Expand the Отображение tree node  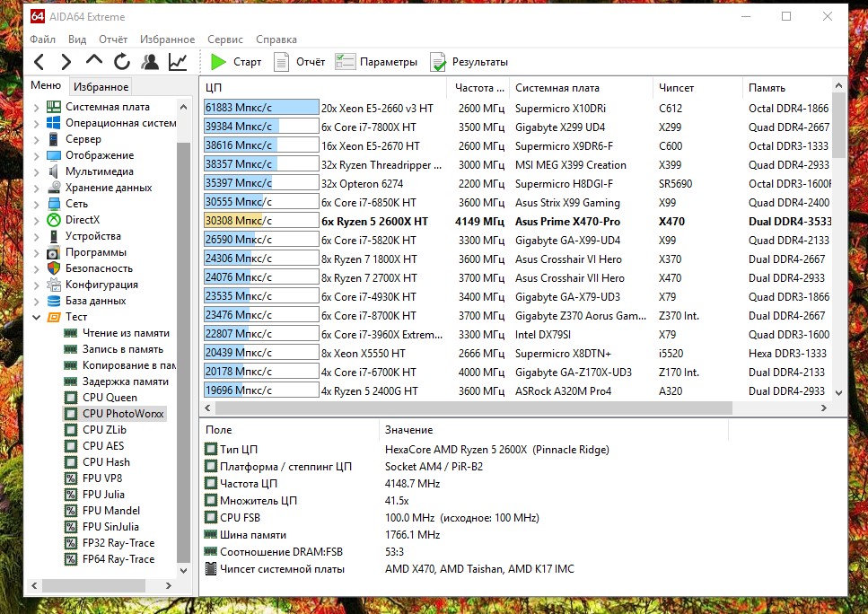pos(37,155)
